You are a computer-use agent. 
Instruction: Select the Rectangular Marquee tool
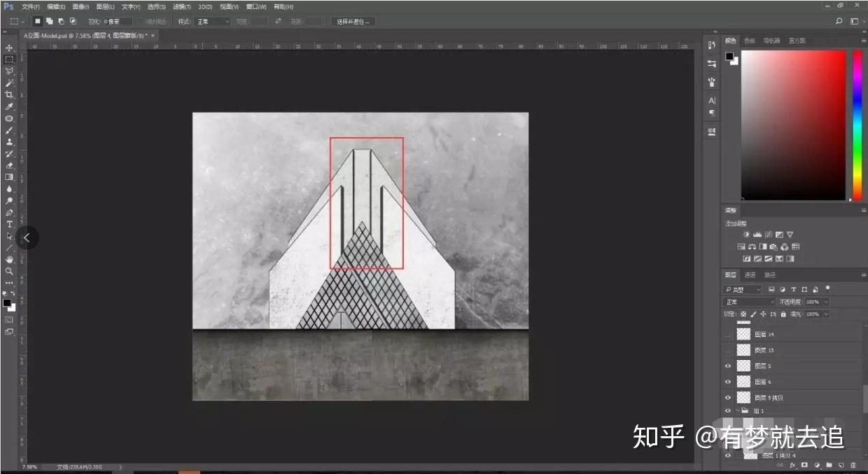[x=9, y=60]
